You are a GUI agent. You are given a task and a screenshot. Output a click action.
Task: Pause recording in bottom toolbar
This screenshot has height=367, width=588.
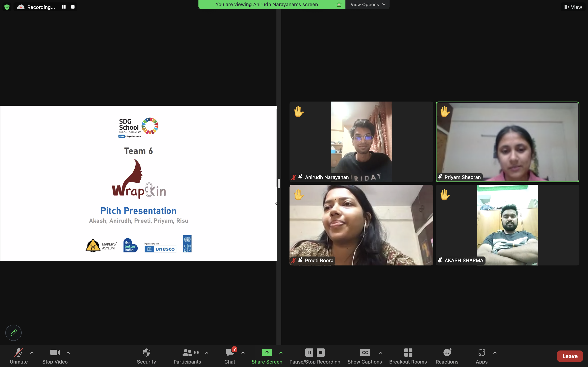(309, 353)
